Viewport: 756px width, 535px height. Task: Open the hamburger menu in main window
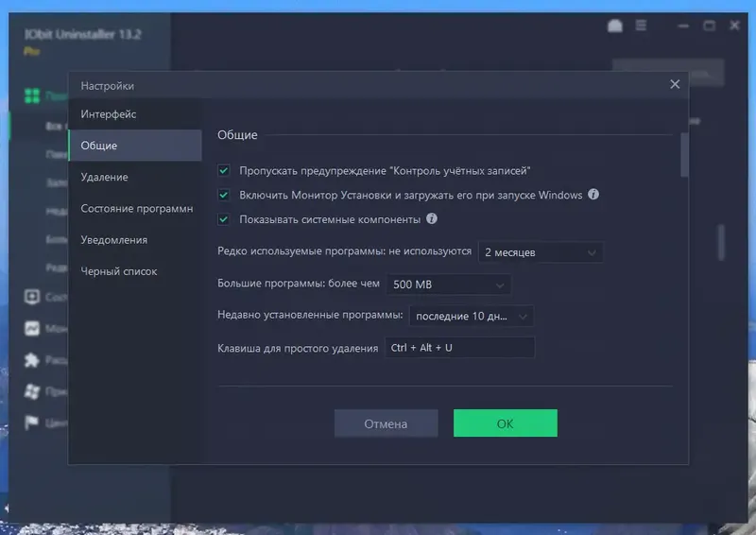pyautogui.click(x=641, y=26)
